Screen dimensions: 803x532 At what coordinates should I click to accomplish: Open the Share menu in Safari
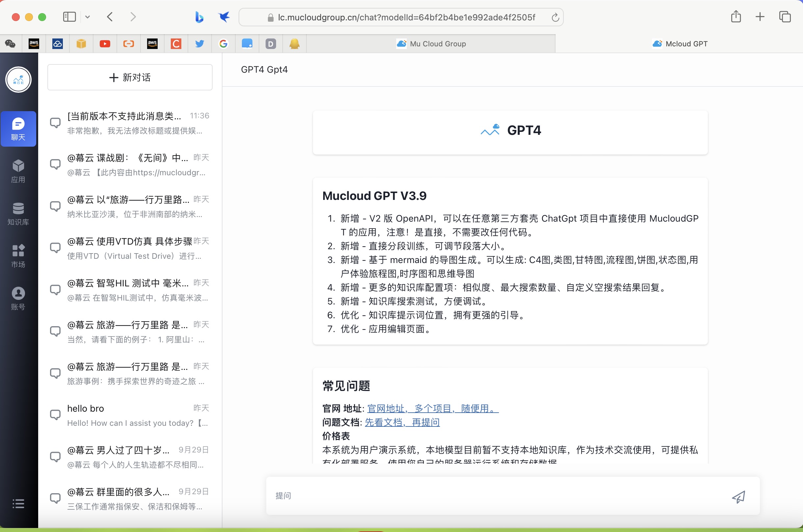click(x=736, y=17)
